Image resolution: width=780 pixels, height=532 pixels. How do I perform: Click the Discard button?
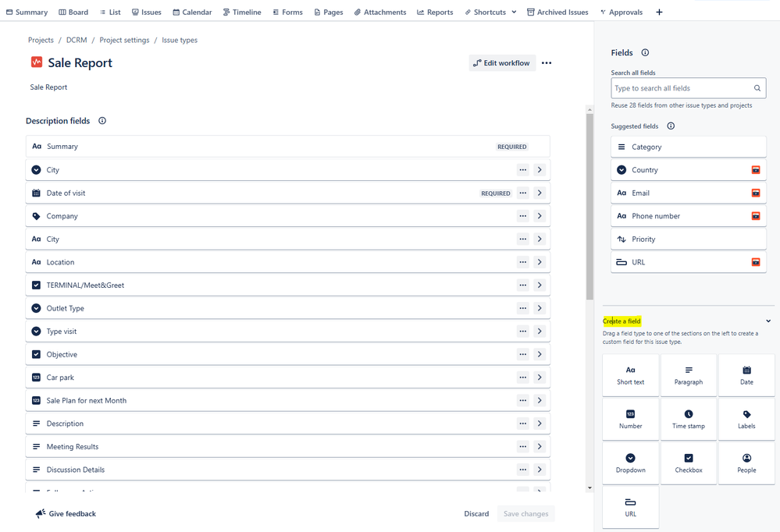point(476,514)
